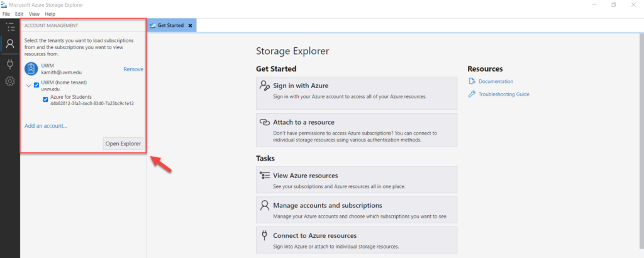The height and width of the screenshot is (258, 644).
Task: Click the Connect to Azure resources plug icon
Action: click(x=265, y=235)
